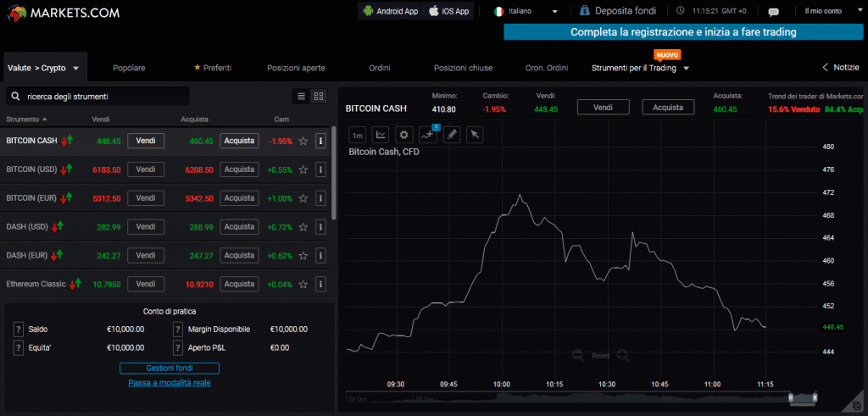This screenshot has width=868, height=416.
Task: Show help for Aperto P&L
Action: click(178, 347)
